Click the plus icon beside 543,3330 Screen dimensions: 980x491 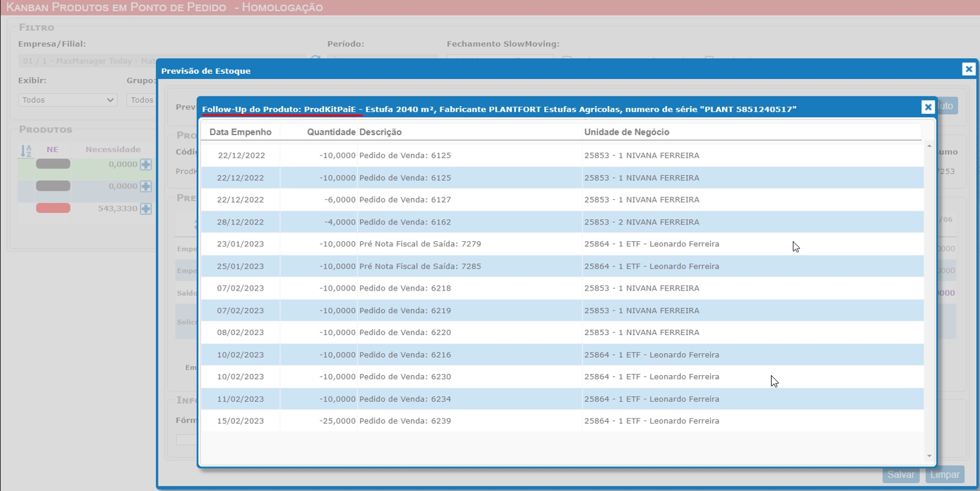[146, 208]
